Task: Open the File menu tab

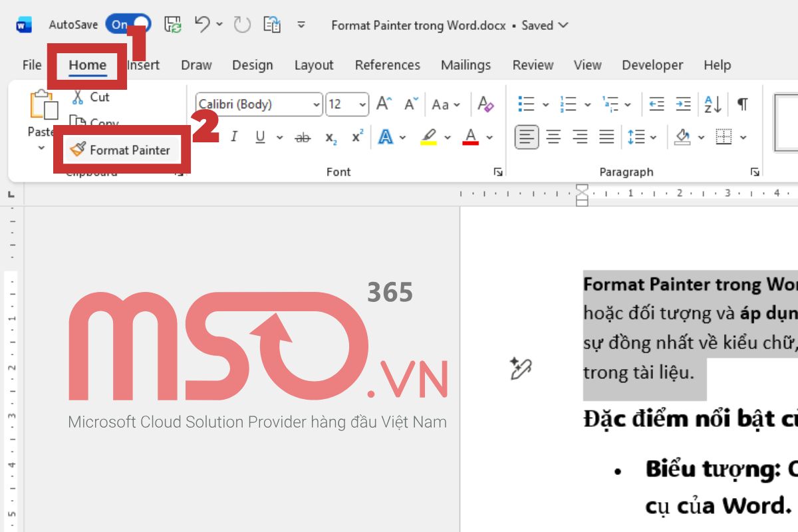Action: pos(32,65)
